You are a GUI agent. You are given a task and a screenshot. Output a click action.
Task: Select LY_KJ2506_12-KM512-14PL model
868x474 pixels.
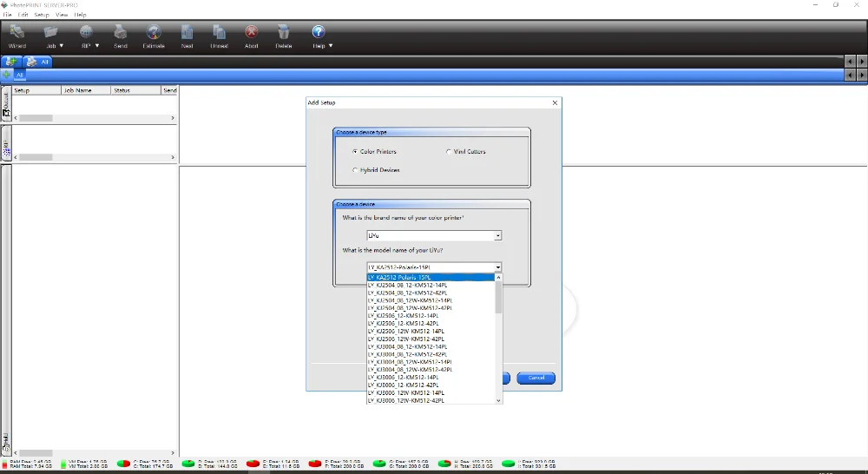click(x=431, y=316)
